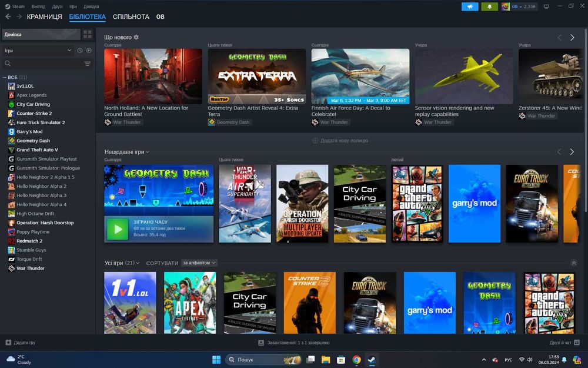Open the Друзі menu
The image size is (588, 368).
point(58,6)
